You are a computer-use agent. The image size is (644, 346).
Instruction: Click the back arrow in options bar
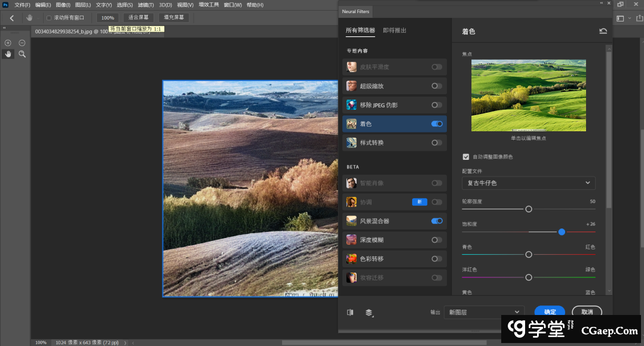[x=11, y=18]
